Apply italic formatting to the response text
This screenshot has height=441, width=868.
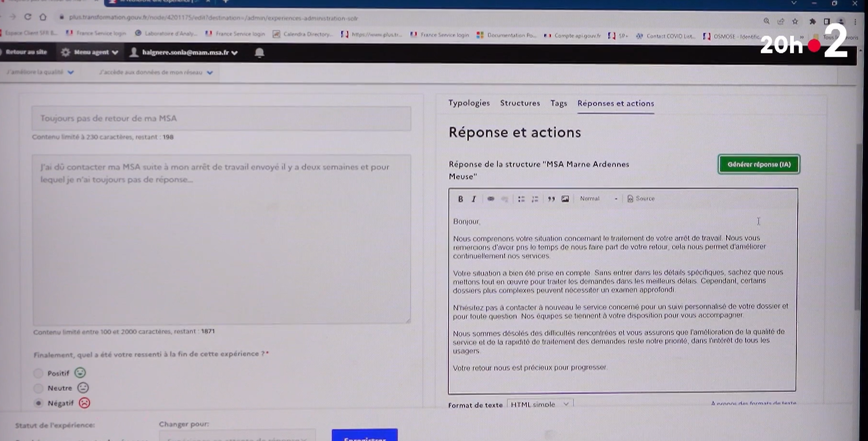pos(473,198)
